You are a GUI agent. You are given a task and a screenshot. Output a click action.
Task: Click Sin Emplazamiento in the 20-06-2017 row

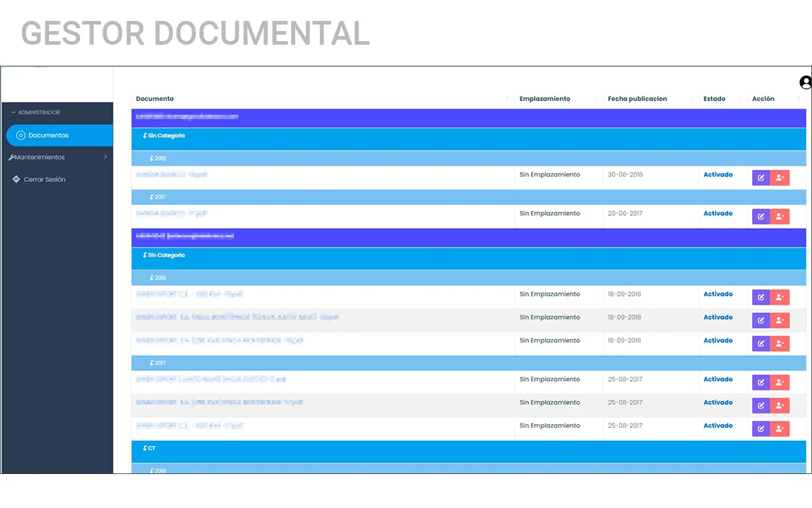tap(549, 214)
